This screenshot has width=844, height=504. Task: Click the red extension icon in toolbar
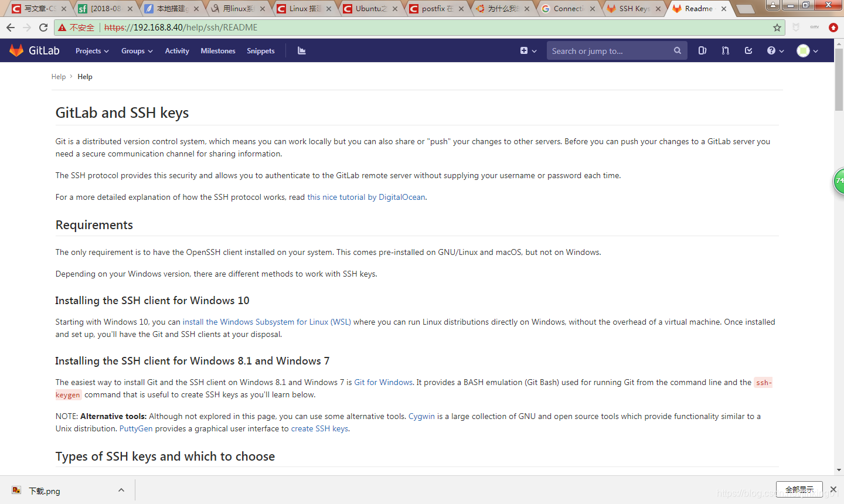coord(833,28)
